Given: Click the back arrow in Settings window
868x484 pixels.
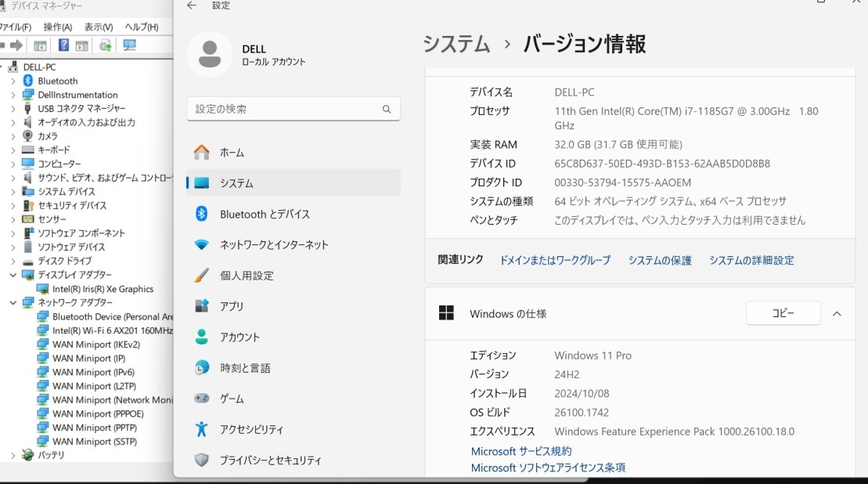Looking at the screenshot, I should 192,5.
